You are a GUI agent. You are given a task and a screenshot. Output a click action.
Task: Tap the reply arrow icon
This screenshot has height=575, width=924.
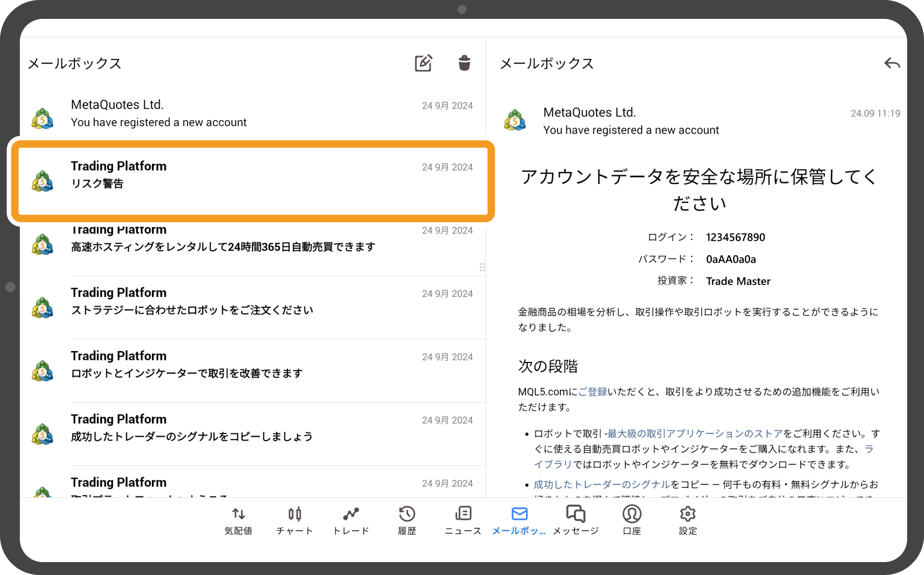click(x=892, y=64)
